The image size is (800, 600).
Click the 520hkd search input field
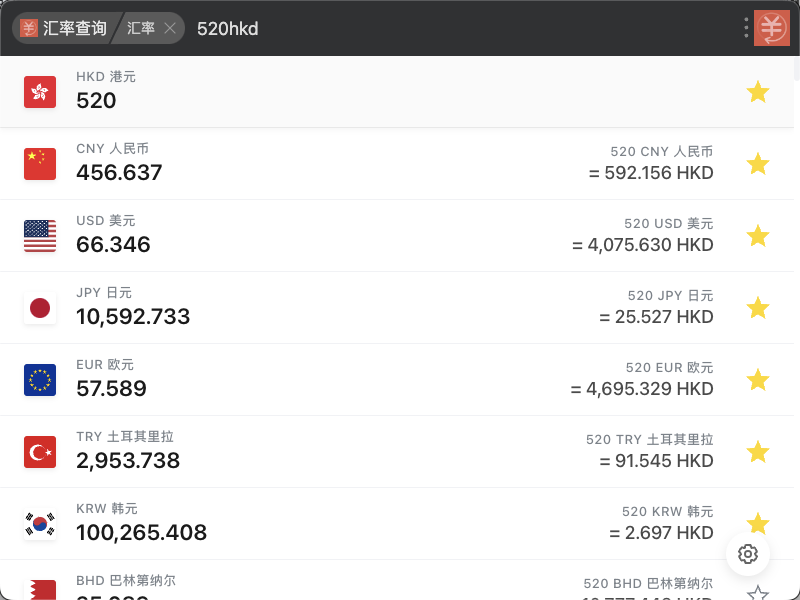point(450,28)
